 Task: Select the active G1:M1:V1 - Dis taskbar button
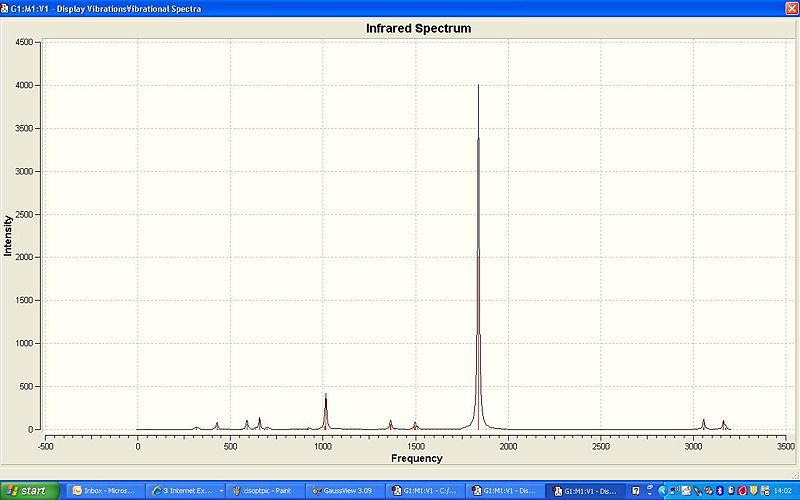tap(585, 491)
